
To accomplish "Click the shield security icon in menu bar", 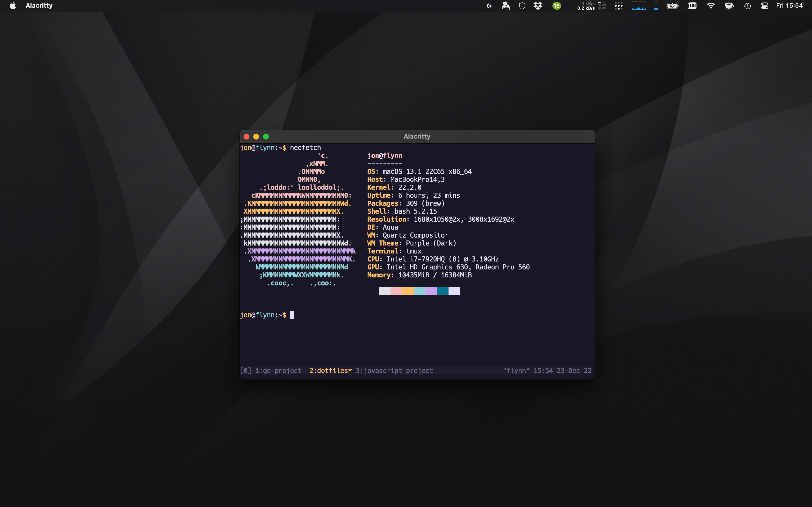I will tap(522, 6).
